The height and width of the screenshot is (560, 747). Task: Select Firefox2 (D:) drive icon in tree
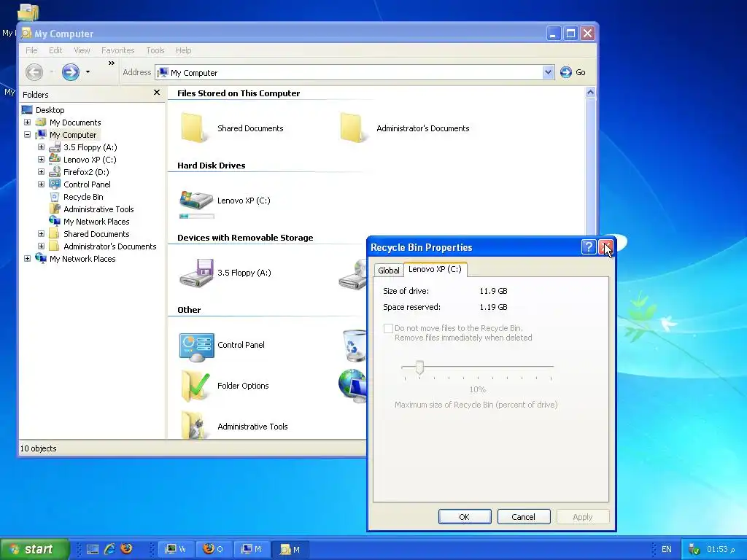55,172
